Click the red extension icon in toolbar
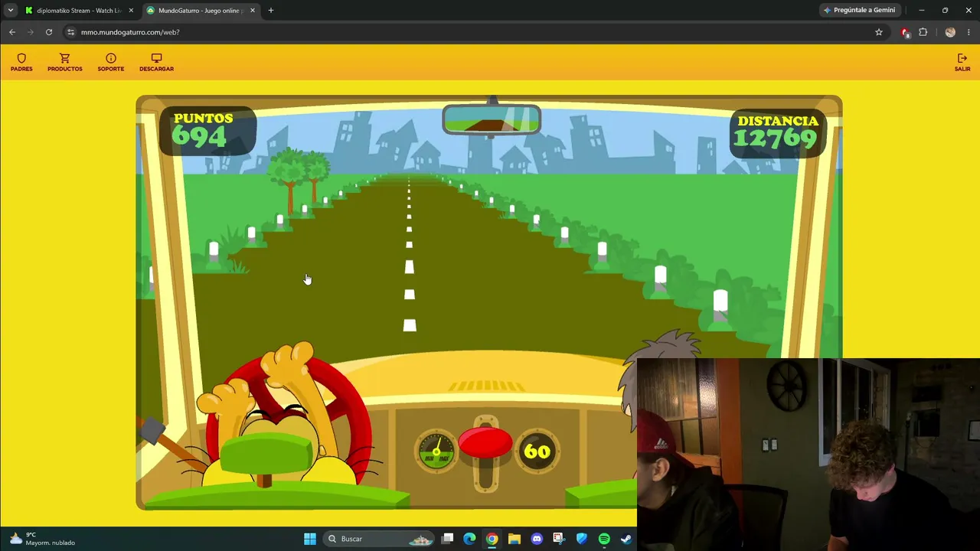 coord(905,32)
